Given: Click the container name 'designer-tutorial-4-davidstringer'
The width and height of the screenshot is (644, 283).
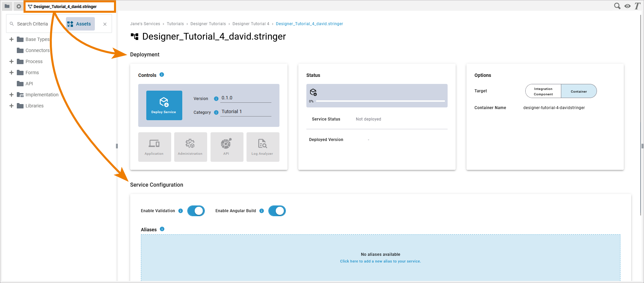Looking at the screenshot, I should click(554, 108).
